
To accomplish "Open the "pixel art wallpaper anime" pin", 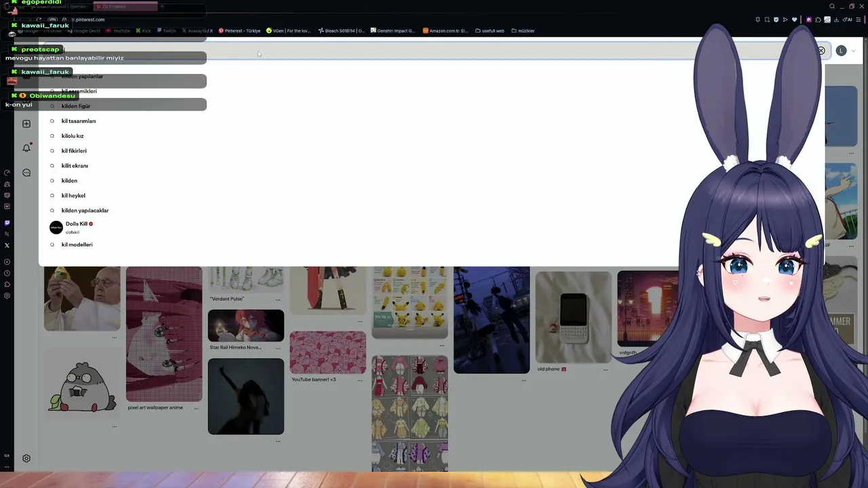I will click(164, 334).
